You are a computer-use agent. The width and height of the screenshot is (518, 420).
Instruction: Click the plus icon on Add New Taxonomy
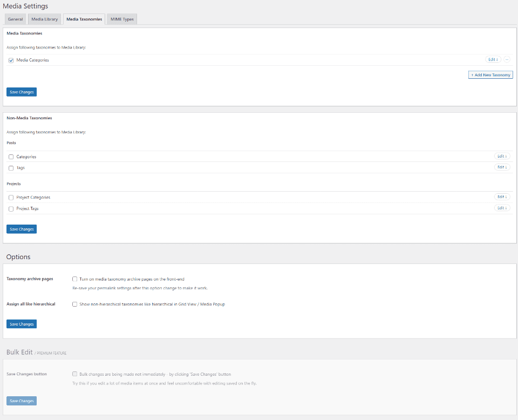coord(472,74)
